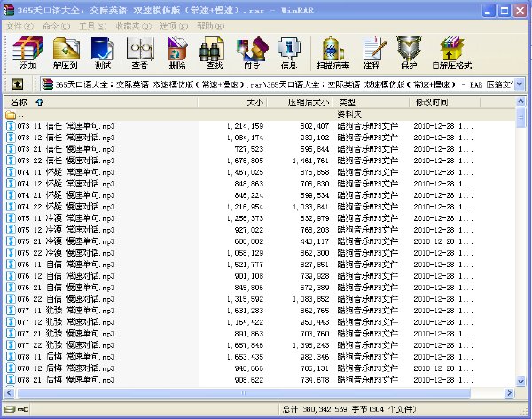Click the horizontal scrollbar thumb
The image size is (532, 419).
244,393
